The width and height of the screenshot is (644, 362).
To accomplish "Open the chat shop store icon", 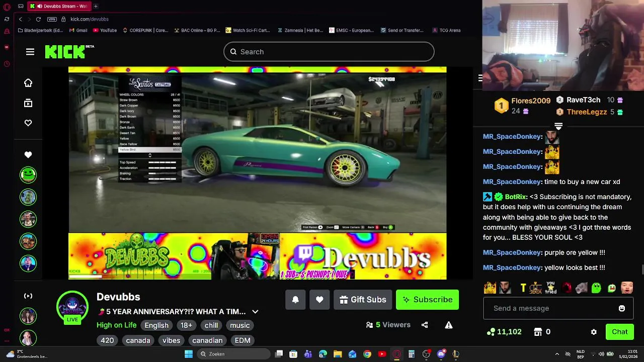I will (538, 332).
